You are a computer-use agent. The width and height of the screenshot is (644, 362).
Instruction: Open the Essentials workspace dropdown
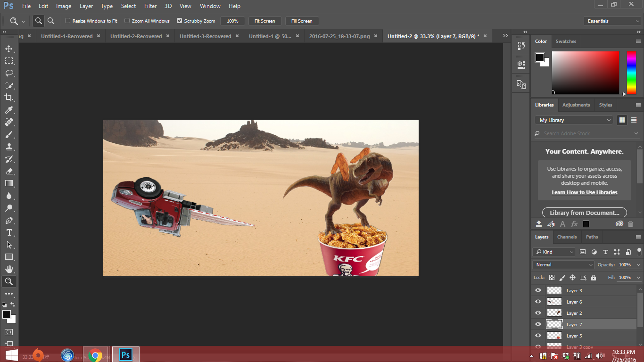(x=612, y=21)
